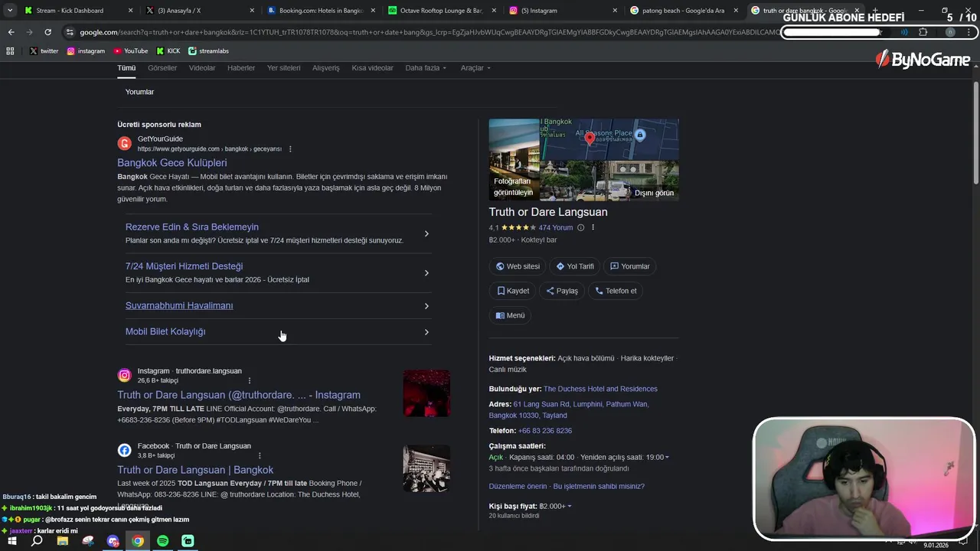Image resolution: width=980 pixels, height=551 pixels.
Task: Open the Chrome apps grid icon
Action: click(10, 51)
